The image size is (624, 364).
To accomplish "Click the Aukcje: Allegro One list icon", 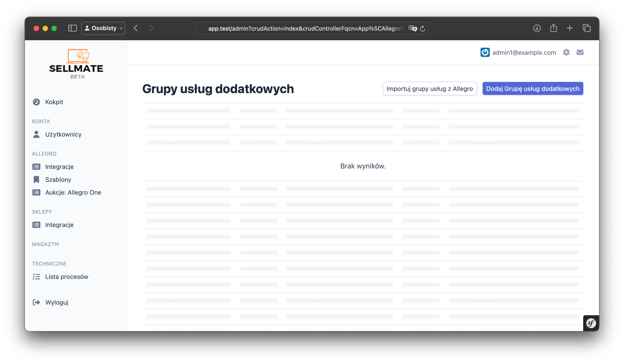I will tap(36, 192).
